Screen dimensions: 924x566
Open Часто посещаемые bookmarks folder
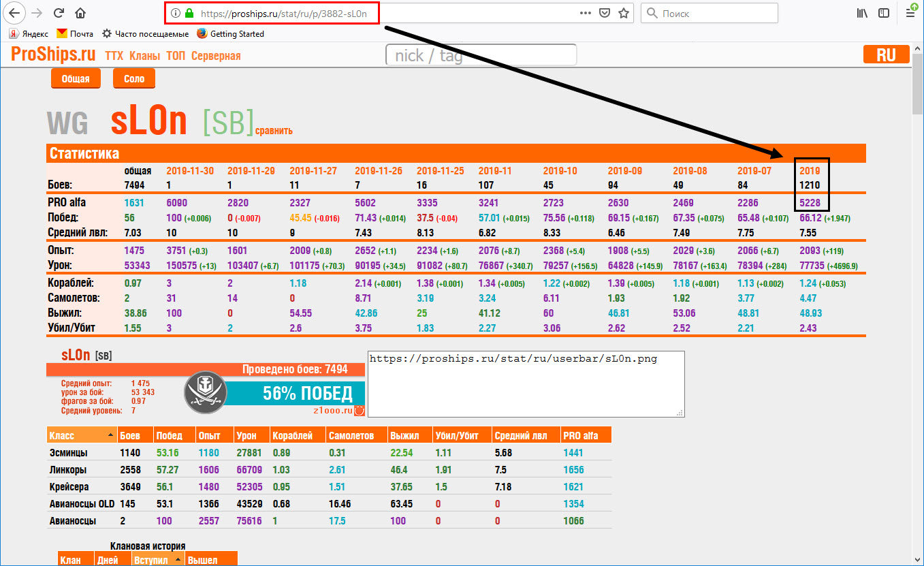click(x=145, y=33)
